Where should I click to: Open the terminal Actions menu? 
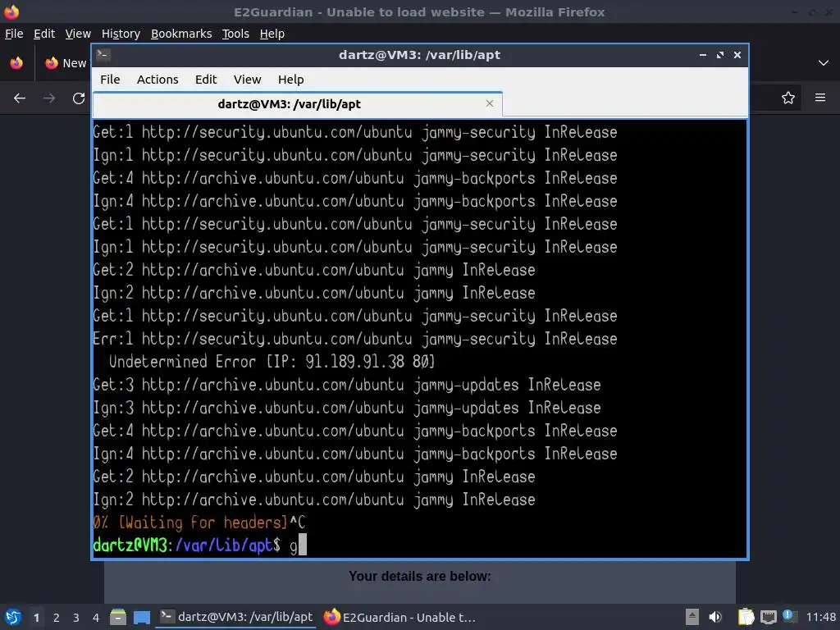point(157,80)
